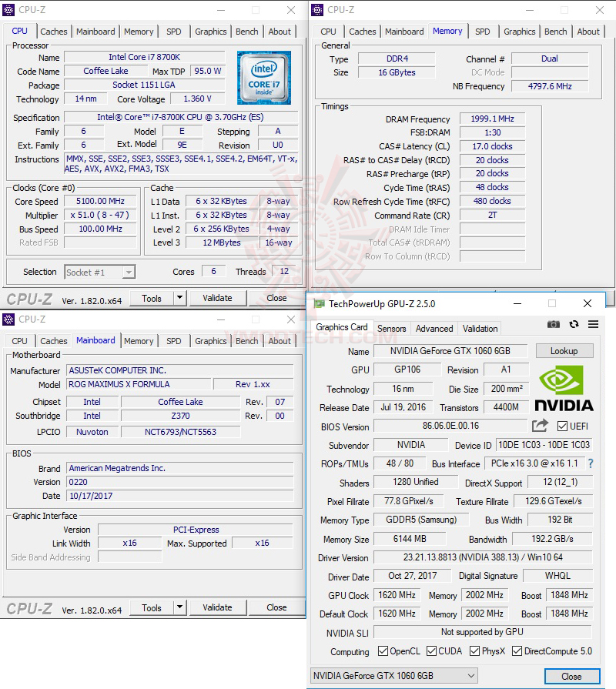Open the Advanced tab in GPU-Z
Screen dimensions: 616x689
(434, 329)
